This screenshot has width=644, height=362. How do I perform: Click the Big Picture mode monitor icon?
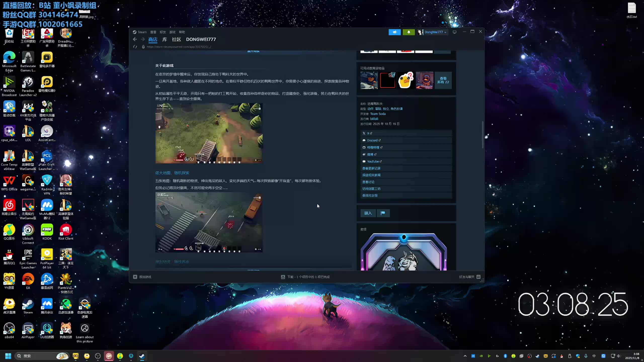pyautogui.click(x=454, y=32)
